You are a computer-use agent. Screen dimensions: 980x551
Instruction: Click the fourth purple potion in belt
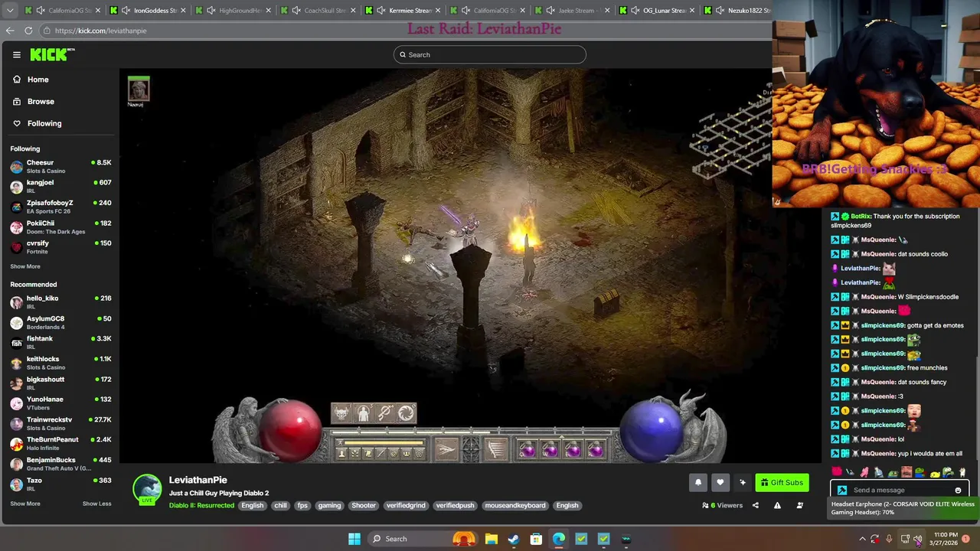596,451
